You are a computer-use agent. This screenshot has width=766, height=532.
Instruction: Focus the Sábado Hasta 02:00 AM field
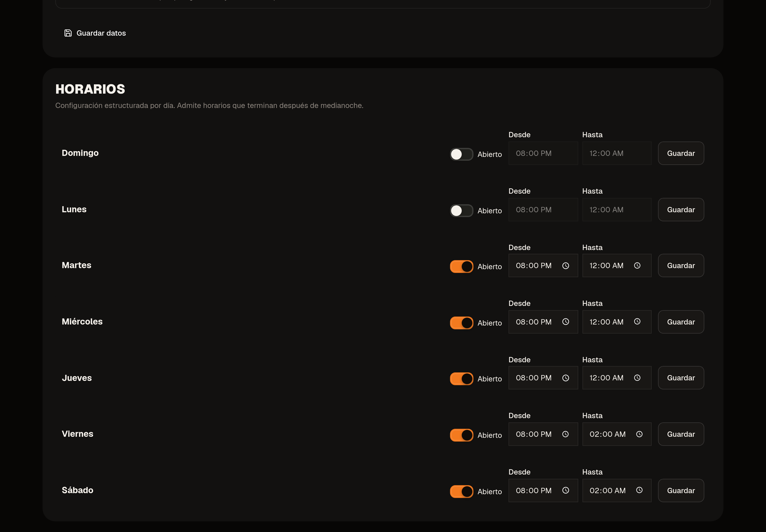(x=617, y=491)
